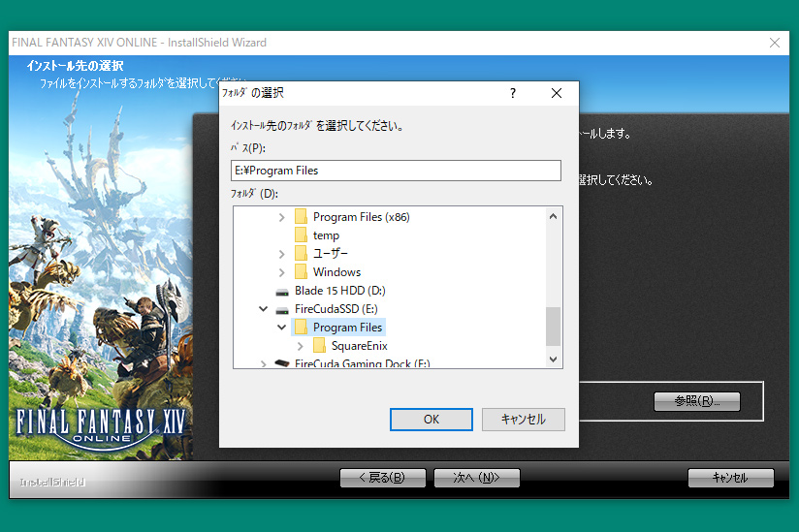Click the Blade 15 HDD (D:) drive icon
Viewport: 799px width, 532px height.
[x=282, y=292]
